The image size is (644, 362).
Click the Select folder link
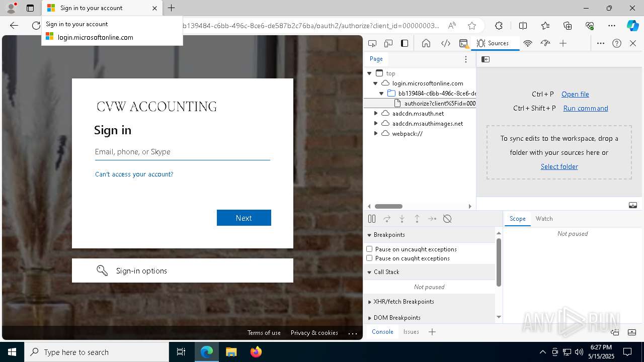(x=559, y=166)
